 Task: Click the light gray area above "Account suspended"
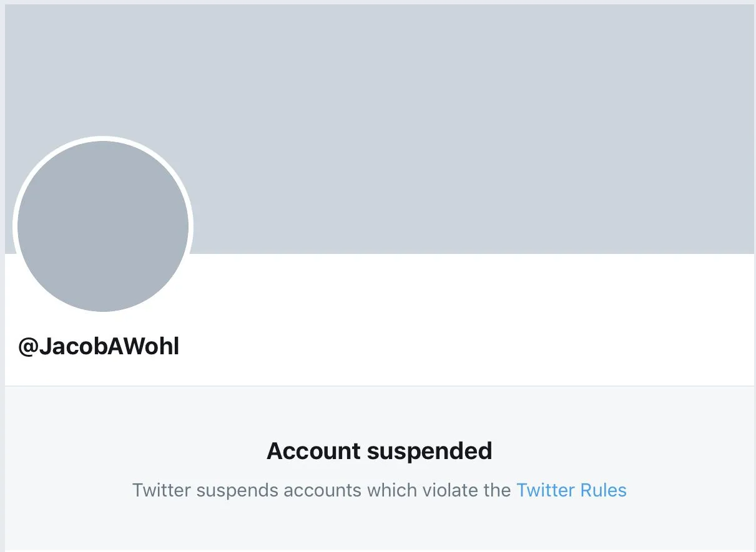[x=379, y=412]
